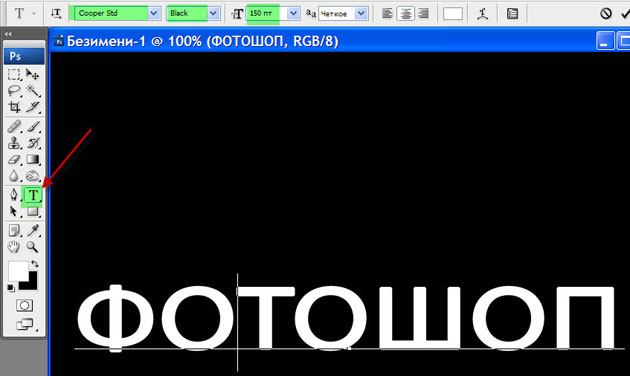The width and height of the screenshot is (630, 376).
Task: Create warped text
Action: point(483,14)
